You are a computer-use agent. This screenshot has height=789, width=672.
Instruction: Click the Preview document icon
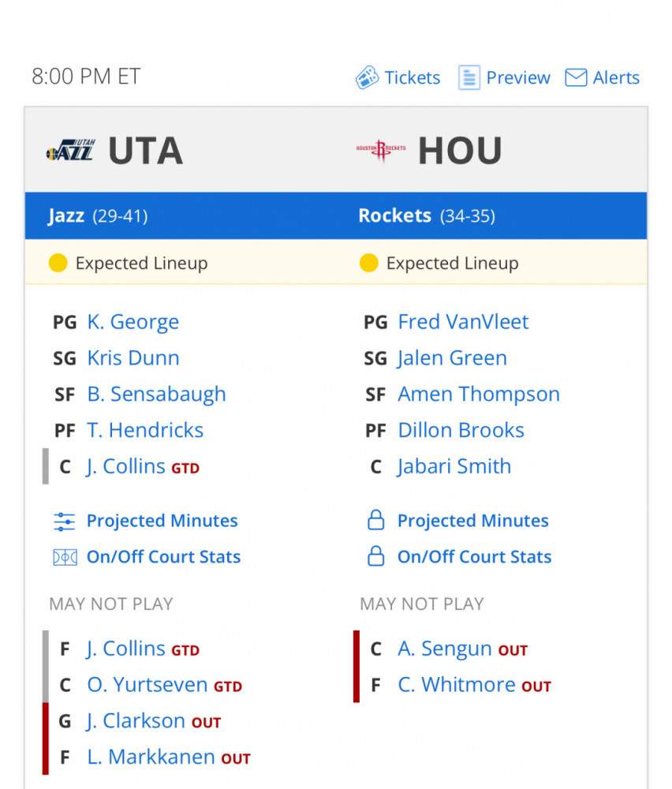tap(469, 77)
